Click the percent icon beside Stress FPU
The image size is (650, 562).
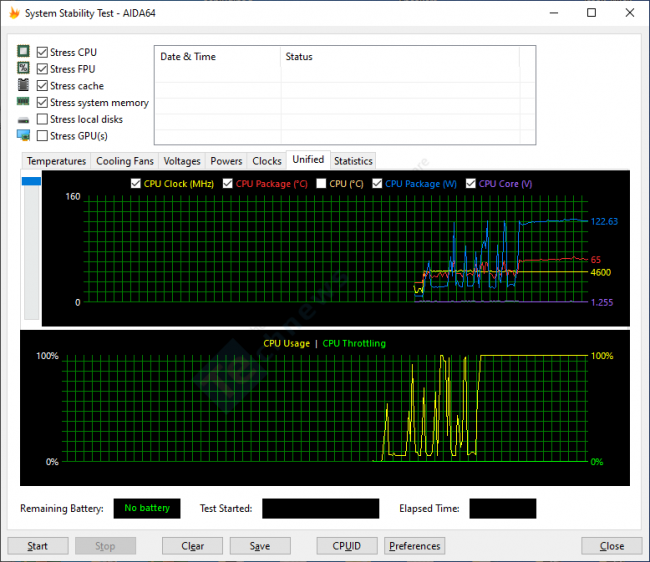[x=23, y=68]
